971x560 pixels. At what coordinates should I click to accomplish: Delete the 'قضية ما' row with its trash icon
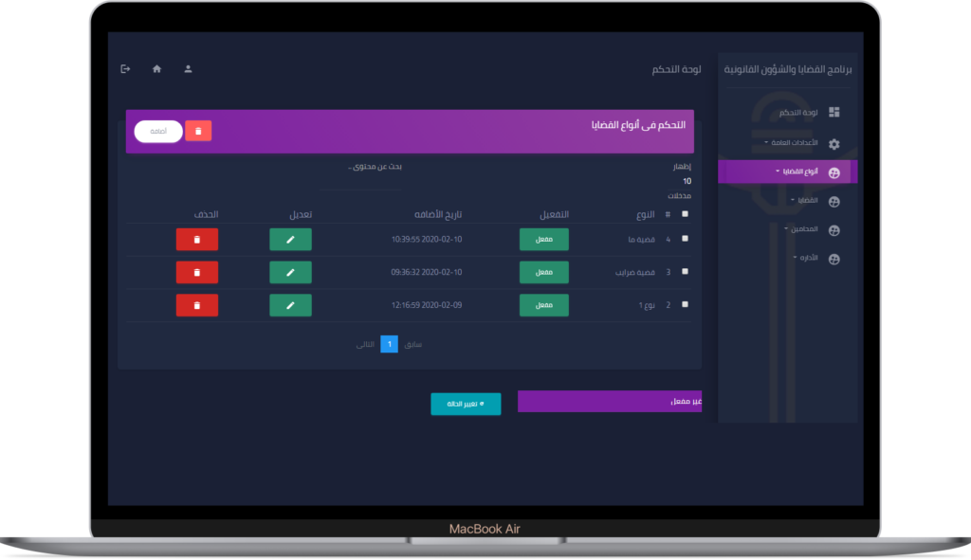196,240
